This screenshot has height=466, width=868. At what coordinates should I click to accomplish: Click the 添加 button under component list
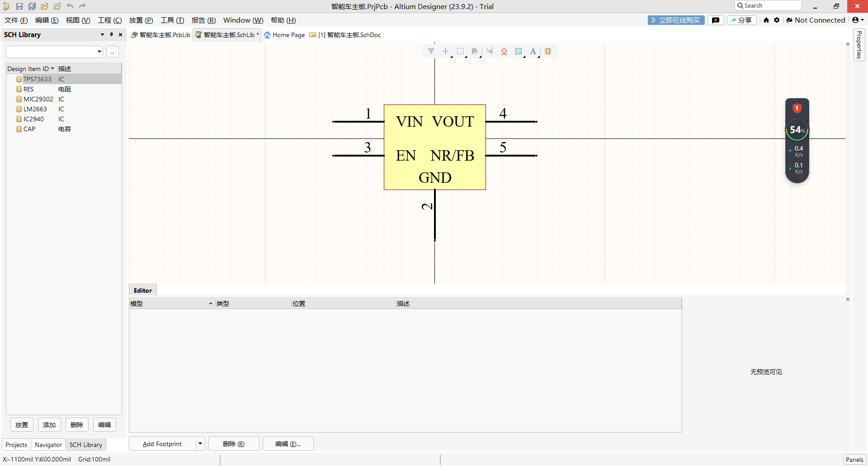click(x=49, y=425)
